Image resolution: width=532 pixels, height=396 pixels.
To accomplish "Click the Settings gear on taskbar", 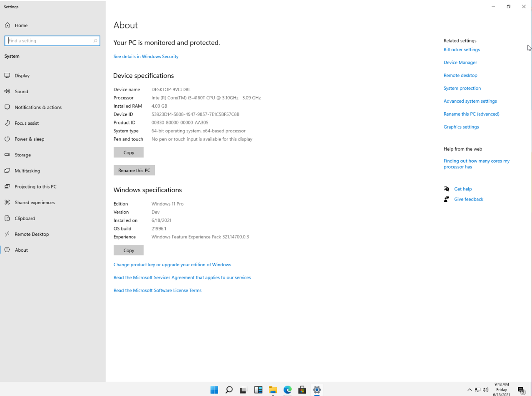I will tap(317, 390).
